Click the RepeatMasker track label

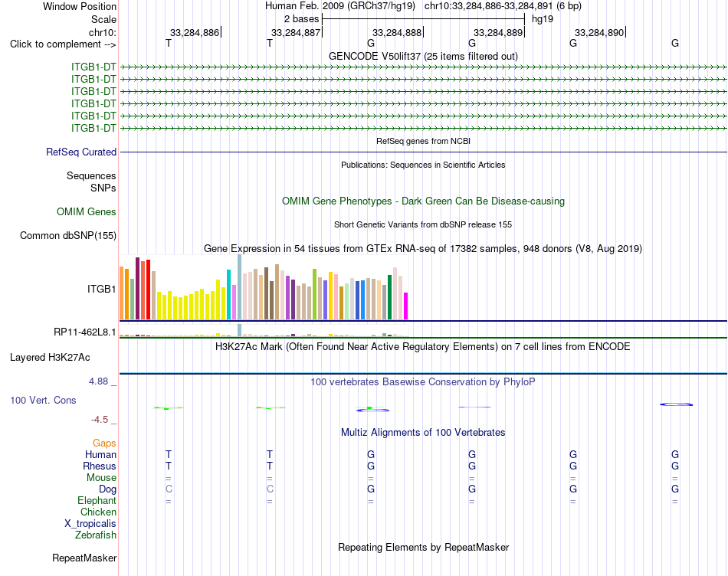pyautogui.click(x=84, y=558)
